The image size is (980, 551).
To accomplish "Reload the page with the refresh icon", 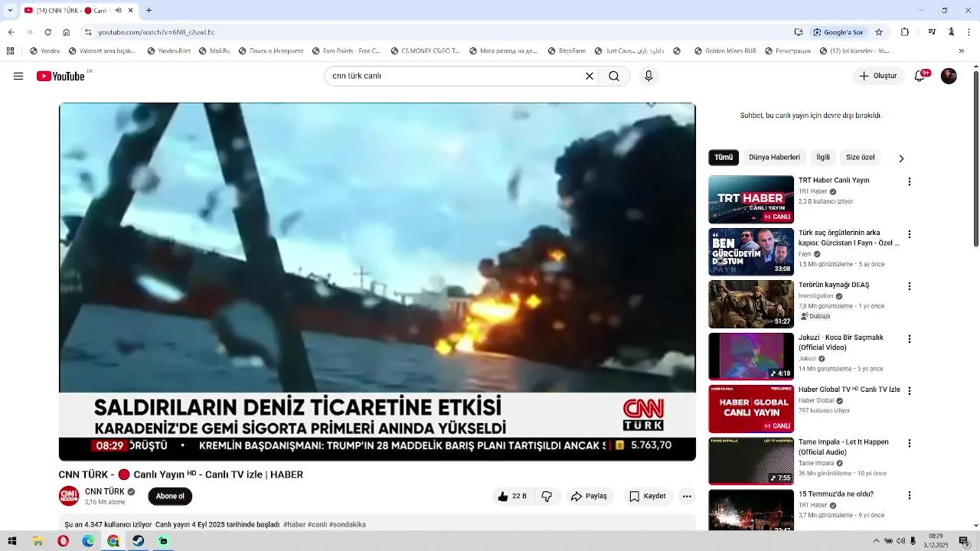I will tap(48, 32).
